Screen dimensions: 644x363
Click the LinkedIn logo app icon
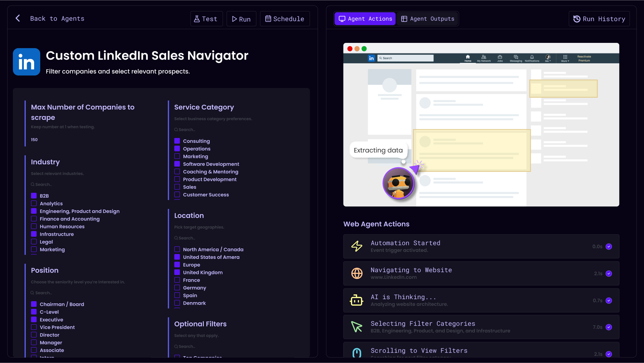pos(26,62)
